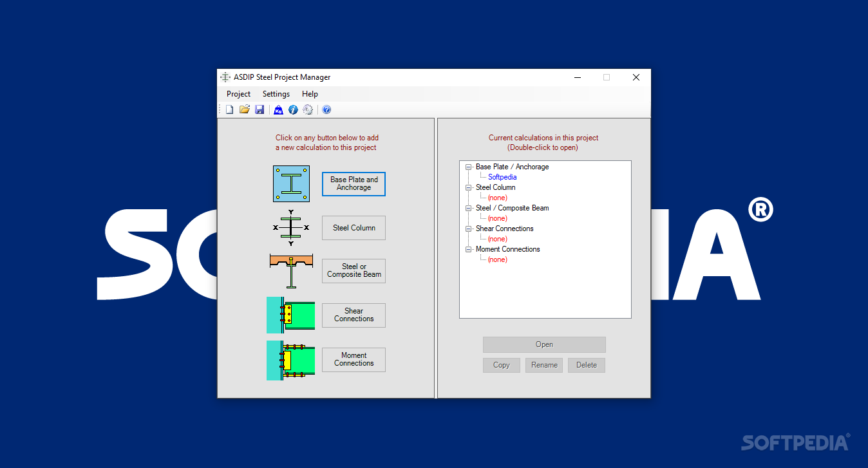Add a Moment Connections calculation
Image resolution: width=868 pixels, height=468 pixels.
pyautogui.click(x=354, y=359)
